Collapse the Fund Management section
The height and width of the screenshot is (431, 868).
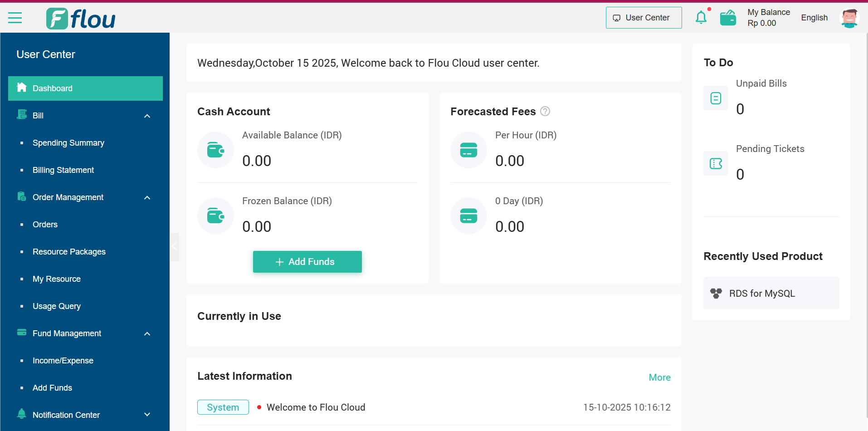coord(147,334)
